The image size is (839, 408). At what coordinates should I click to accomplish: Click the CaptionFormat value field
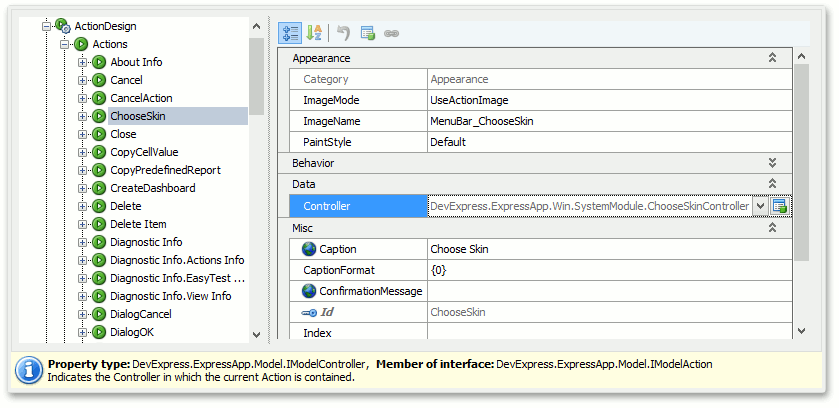[609, 270]
